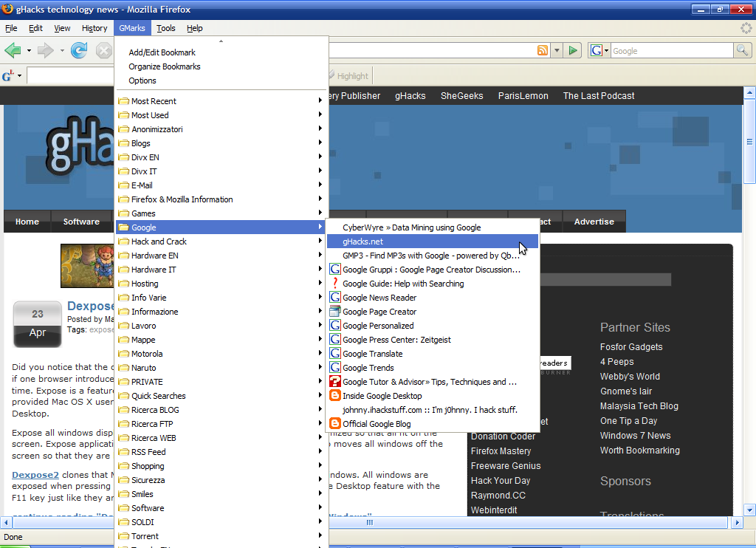Open the search engine selector dropdown
756x548 pixels.
606,50
